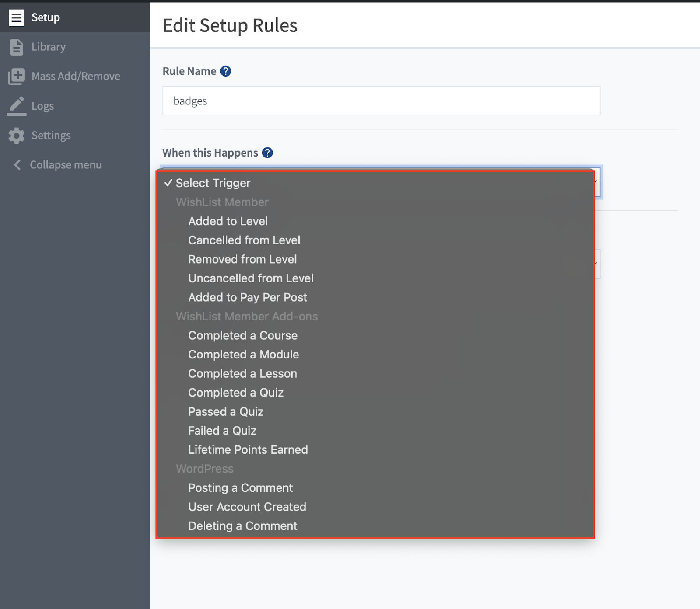Open the Logs sidebar item

[x=75, y=106]
